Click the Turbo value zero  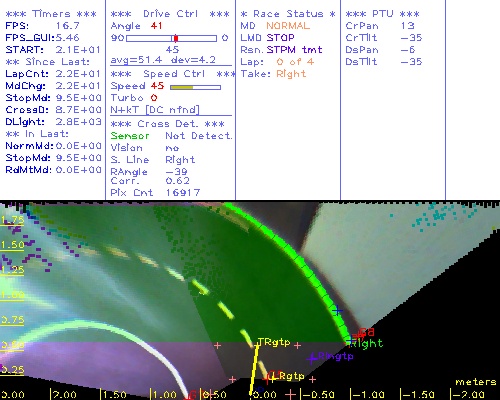[x=154, y=98]
